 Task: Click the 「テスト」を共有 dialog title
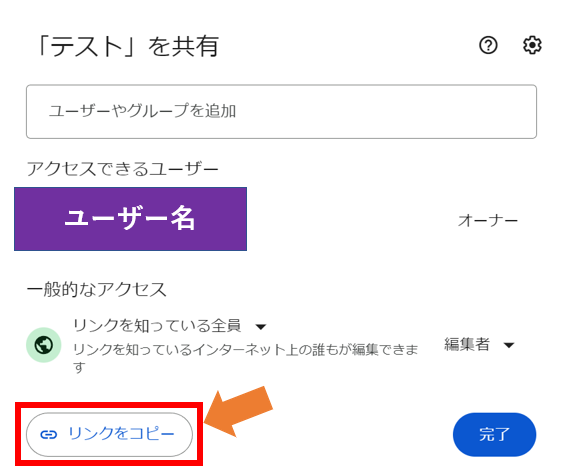point(128,46)
